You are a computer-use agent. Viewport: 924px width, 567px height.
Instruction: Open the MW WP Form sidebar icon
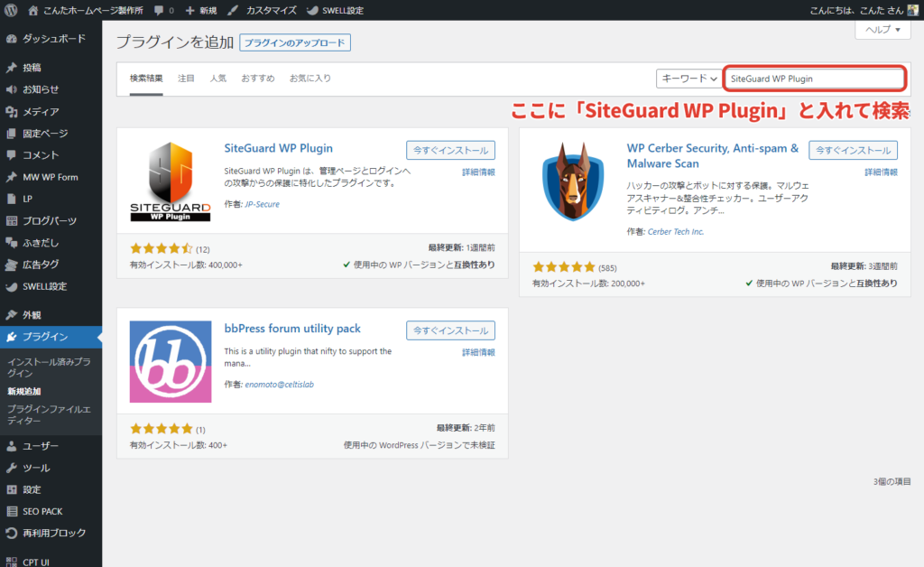coord(11,177)
